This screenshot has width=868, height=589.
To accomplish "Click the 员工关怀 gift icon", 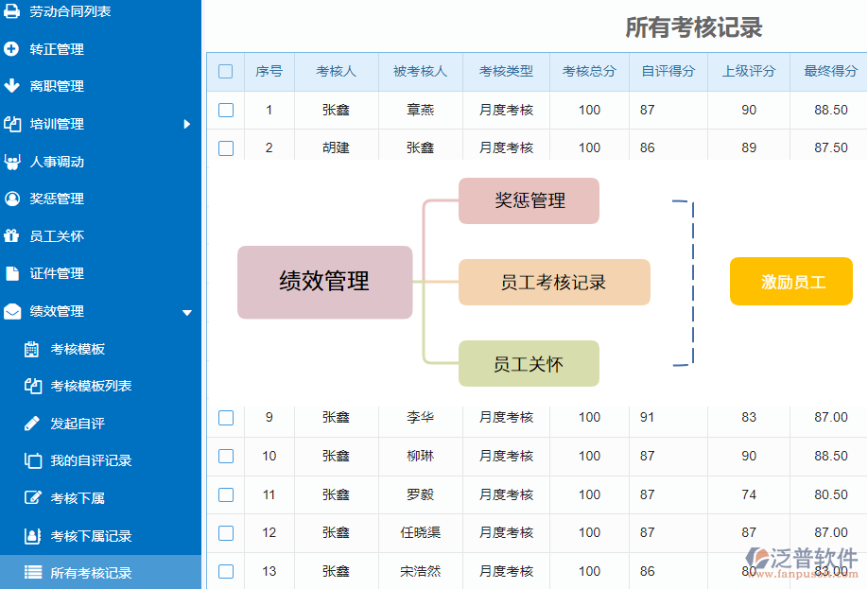I will (12, 236).
